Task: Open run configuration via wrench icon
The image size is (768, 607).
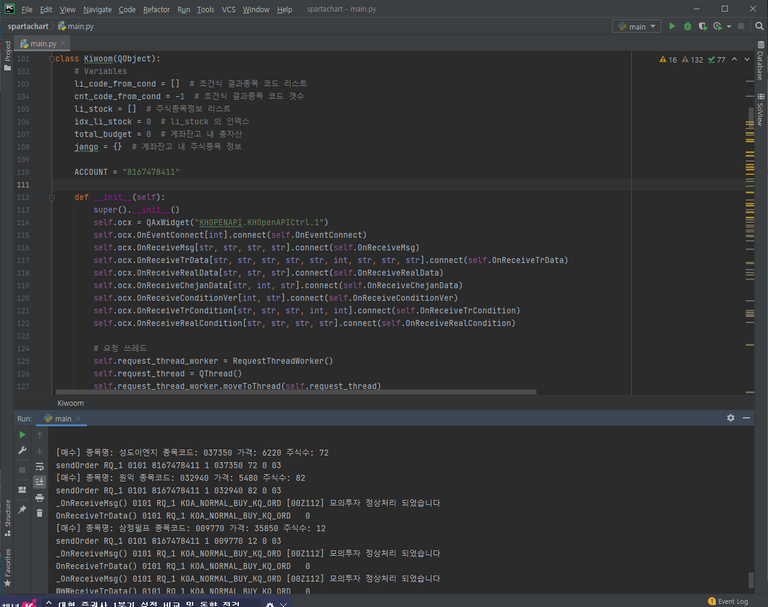Action: [x=22, y=450]
